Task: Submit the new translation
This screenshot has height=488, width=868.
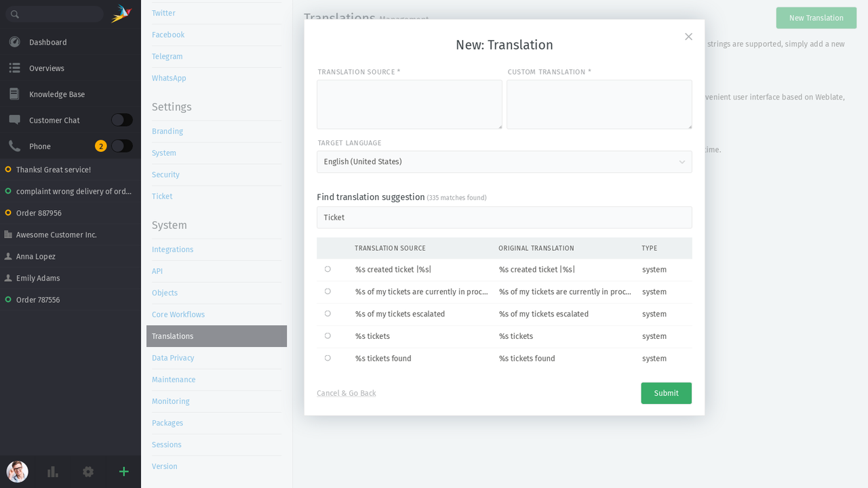Action: [x=666, y=392]
